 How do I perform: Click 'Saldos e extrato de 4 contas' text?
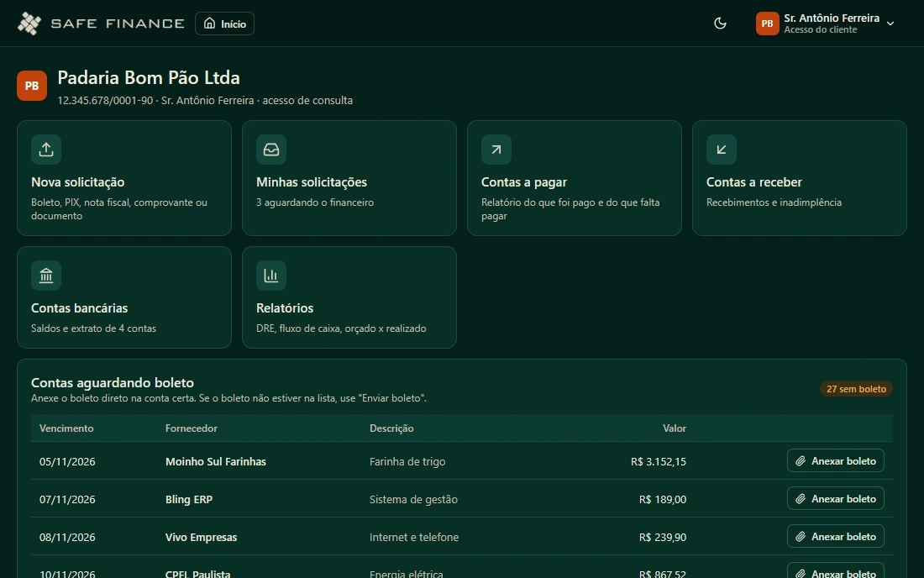click(94, 328)
